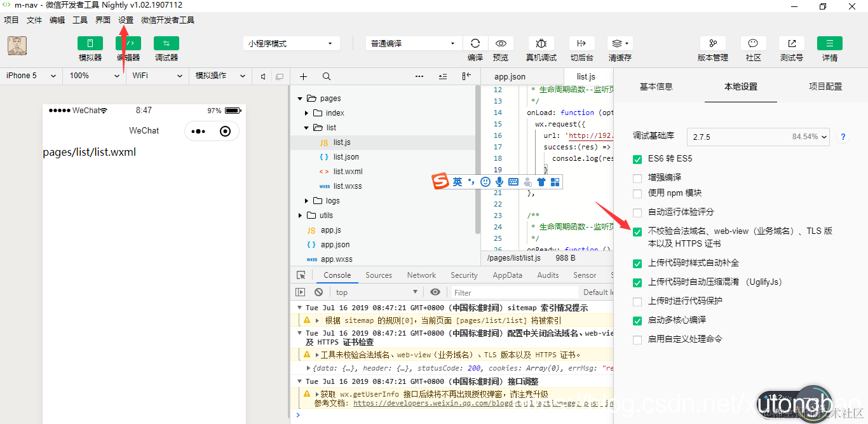
Task: Click the console live expression eye icon
Action: point(435,292)
